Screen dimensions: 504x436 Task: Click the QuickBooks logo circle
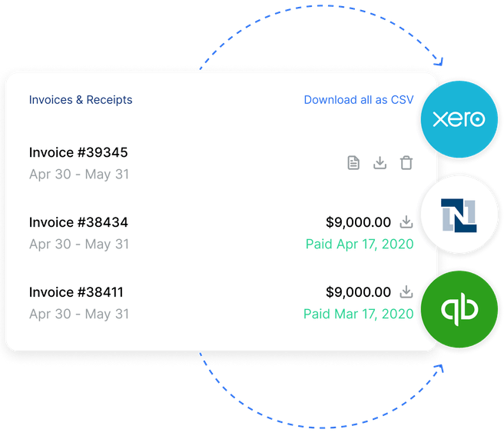click(x=459, y=309)
